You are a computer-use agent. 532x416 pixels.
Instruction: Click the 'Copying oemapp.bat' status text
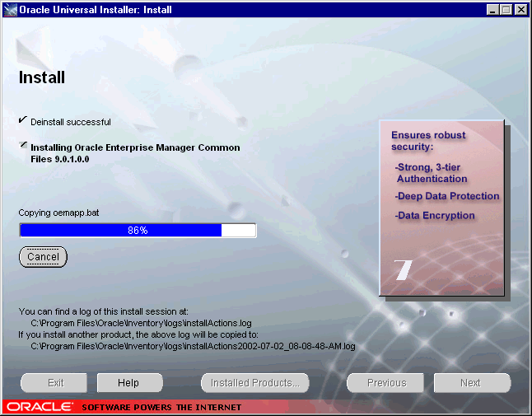(58, 213)
